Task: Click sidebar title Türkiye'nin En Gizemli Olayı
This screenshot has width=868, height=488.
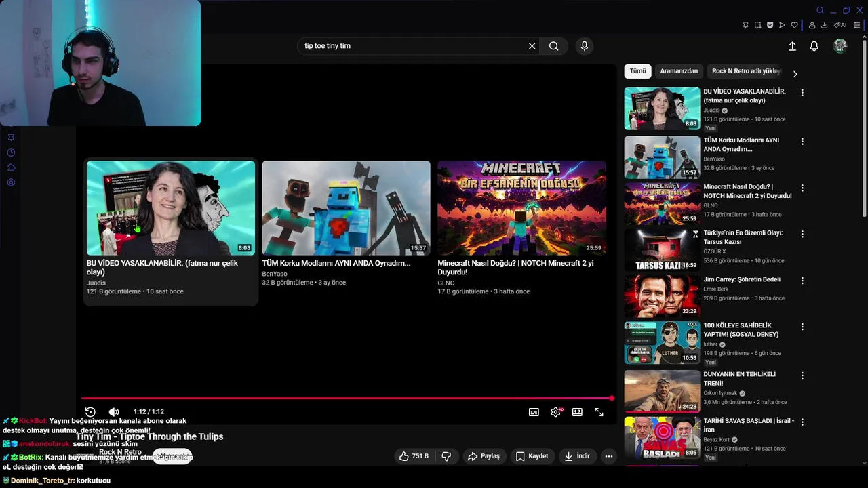Action: (743, 237)
